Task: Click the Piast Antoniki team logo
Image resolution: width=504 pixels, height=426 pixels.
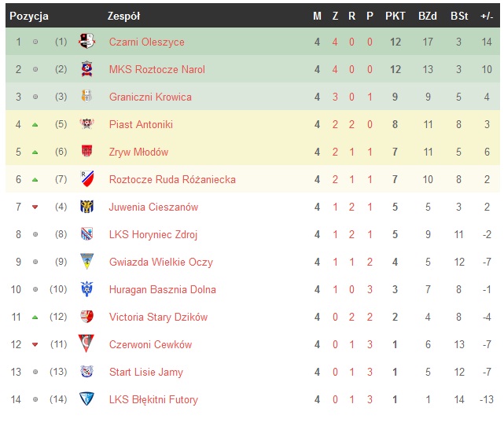Action: tap(86, 124)
